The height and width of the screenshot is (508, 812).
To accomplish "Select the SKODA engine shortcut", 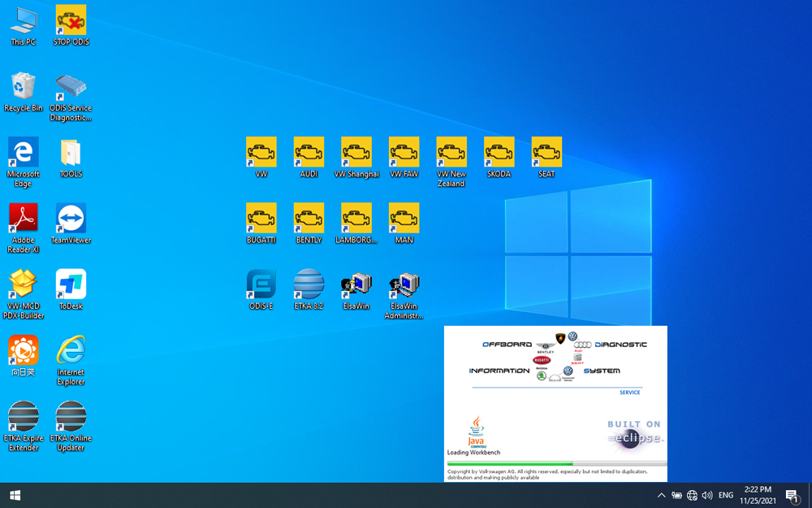I will (499, 158).
